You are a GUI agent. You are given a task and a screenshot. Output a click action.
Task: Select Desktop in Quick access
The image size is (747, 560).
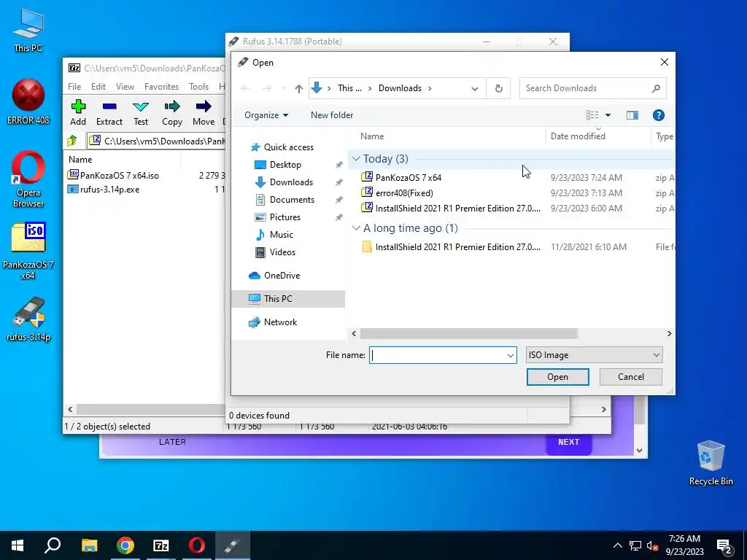285,165
